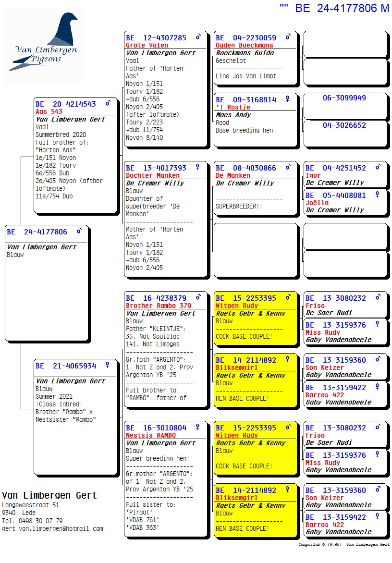392x563 pixels.
Task: Click male symbol in Igor's box
Action: click(378, 167)
